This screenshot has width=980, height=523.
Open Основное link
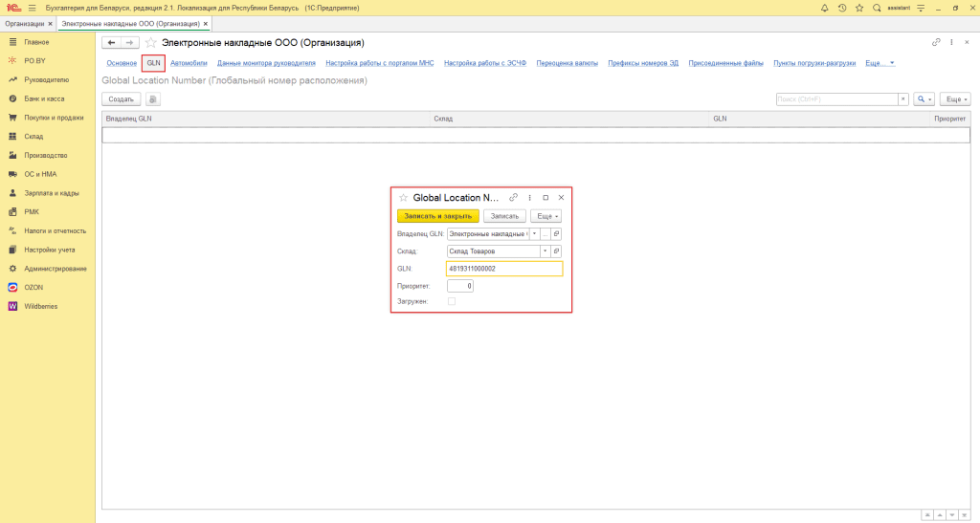(x=122, y=63)
